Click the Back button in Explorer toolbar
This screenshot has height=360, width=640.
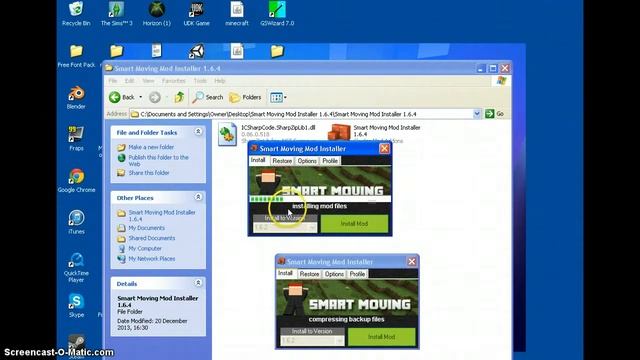[x=122, y=97]
